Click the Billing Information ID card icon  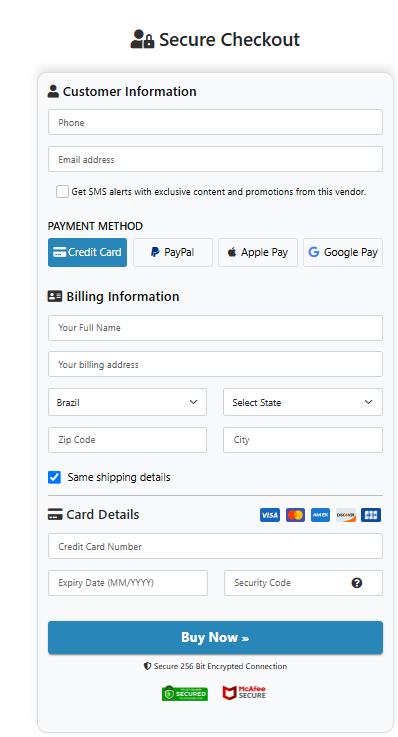[55, 296]
